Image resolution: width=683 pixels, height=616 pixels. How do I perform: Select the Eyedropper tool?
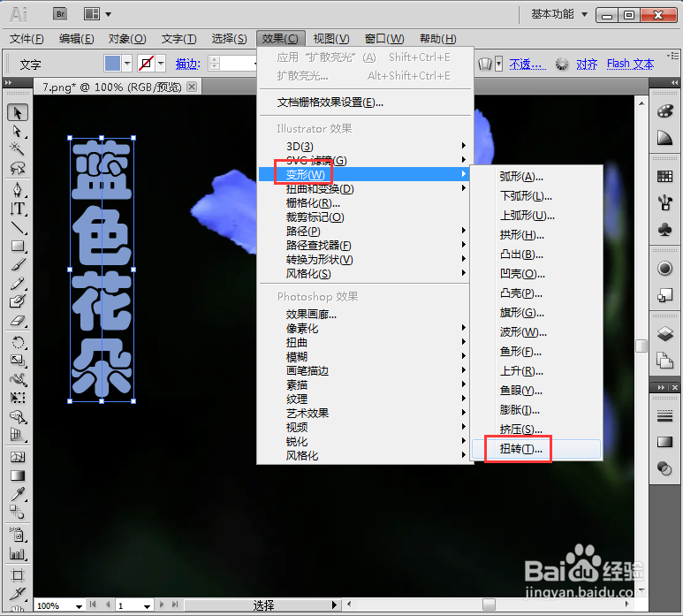tap(18, 494)
